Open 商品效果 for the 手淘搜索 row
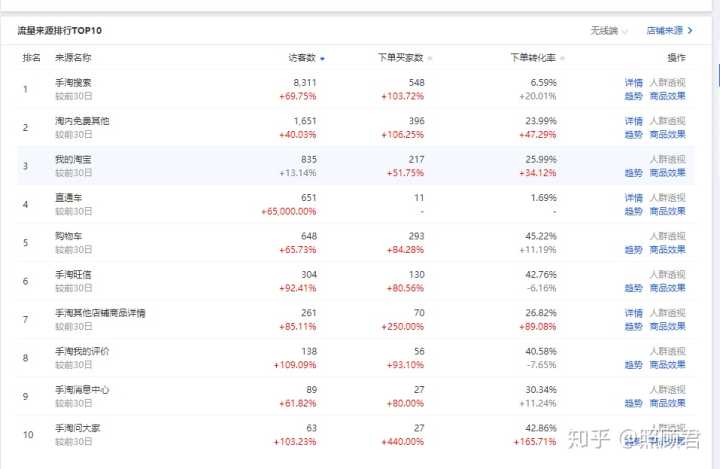The image size is (720, 469). click(x=668, y=96)
